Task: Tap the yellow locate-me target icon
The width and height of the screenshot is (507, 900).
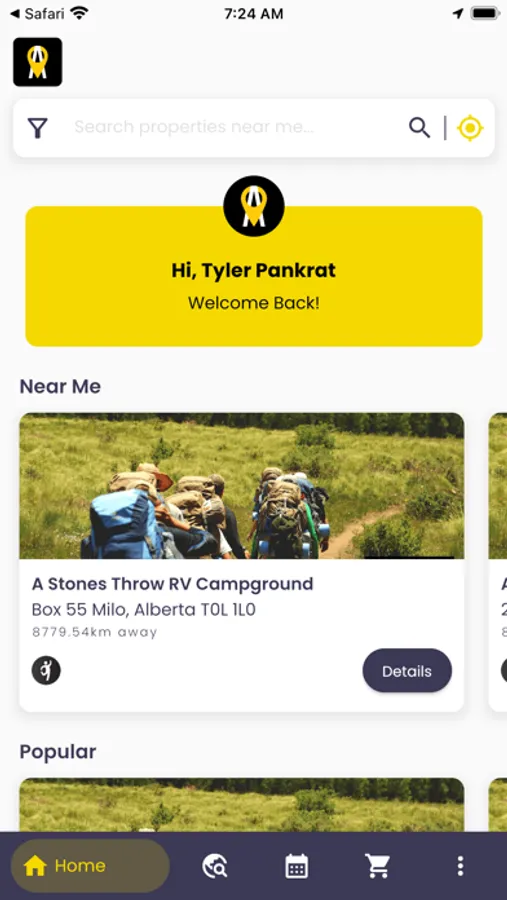Action: [x=470, y=128]
